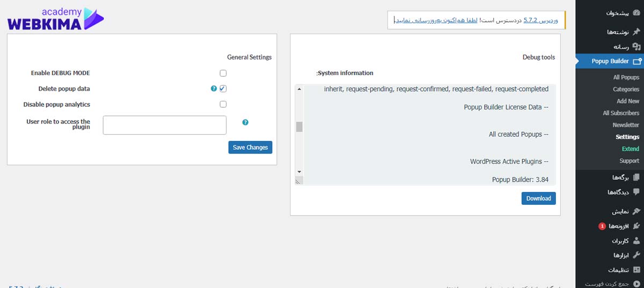This screenshot has width=644, height=288.
Task: Click the 'System information:' label
Action: click(x=345, y=73)
